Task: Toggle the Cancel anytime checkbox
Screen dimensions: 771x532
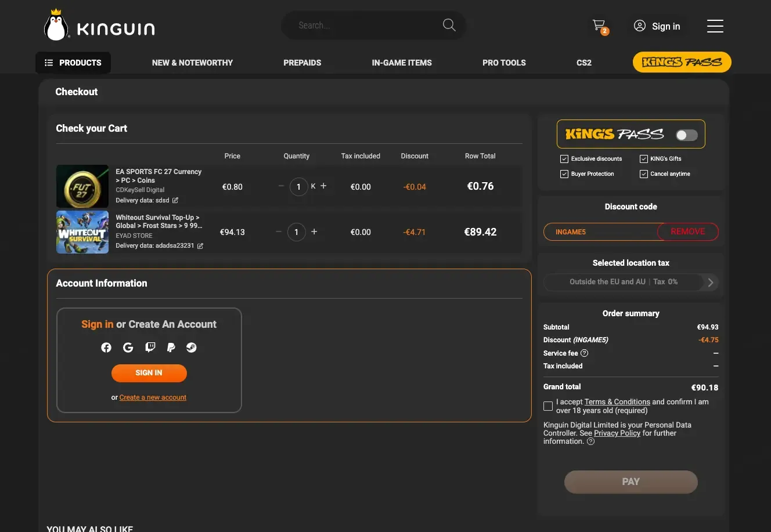Action: point(644,174)
